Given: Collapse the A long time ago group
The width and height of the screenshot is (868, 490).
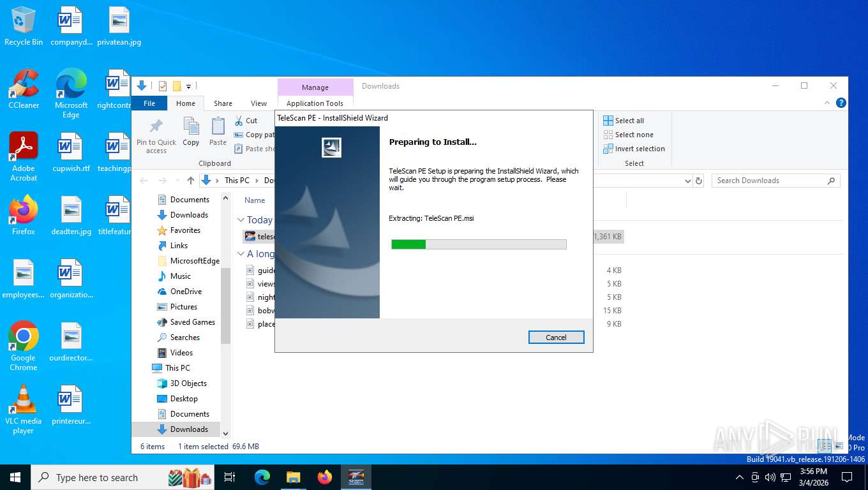Looking at the screenshot, I should 241,254.
